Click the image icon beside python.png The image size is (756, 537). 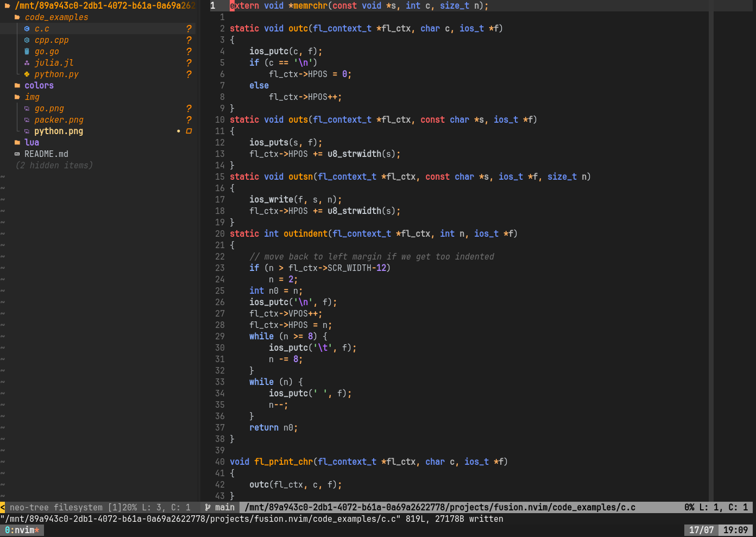coord(27,131)
